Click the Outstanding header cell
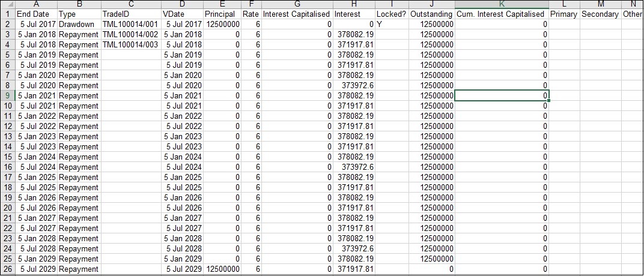This screenshot has width=644, height=276. coord(431,14)
